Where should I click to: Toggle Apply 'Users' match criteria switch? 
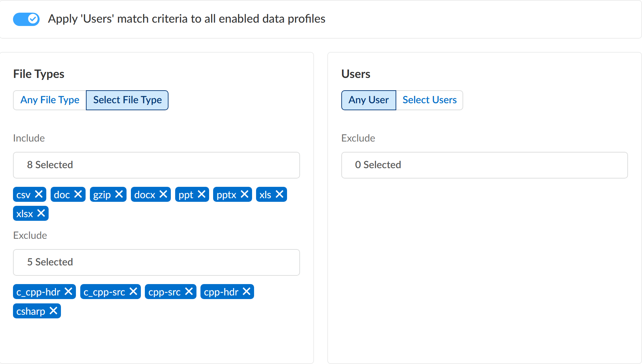click(x=26, y=19)
